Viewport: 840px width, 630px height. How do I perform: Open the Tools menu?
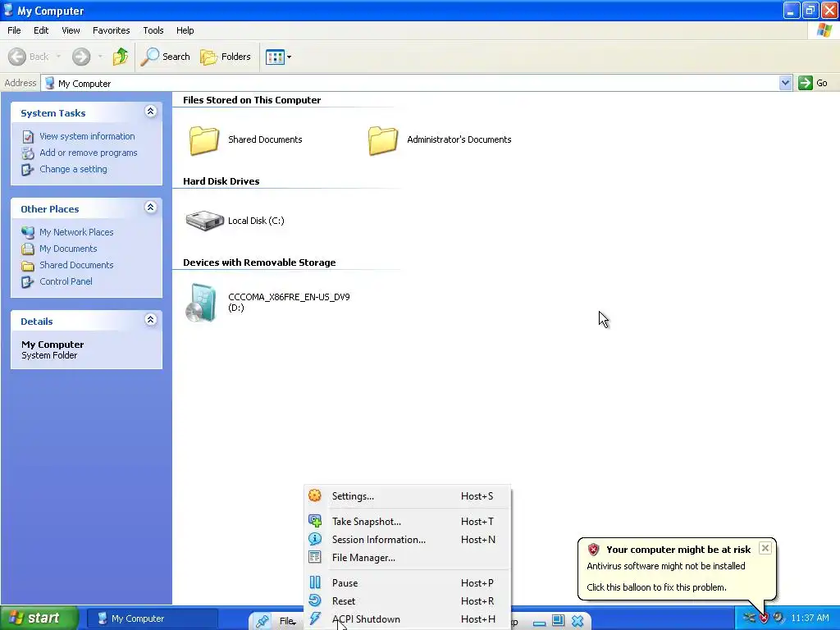pyautogui.click(x=153, y=30)
